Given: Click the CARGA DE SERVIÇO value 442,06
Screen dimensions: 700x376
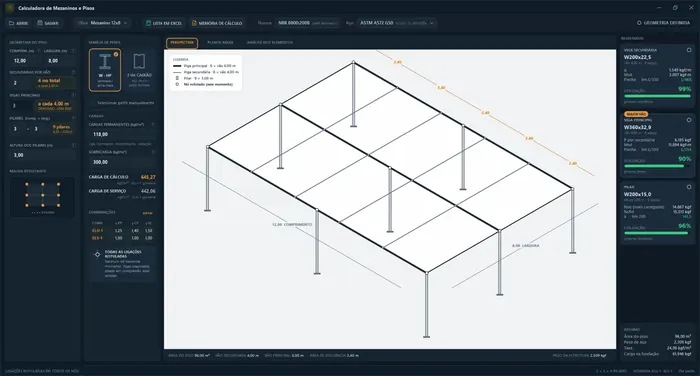Looking at the screenshot, I should [x=148, y=191].
